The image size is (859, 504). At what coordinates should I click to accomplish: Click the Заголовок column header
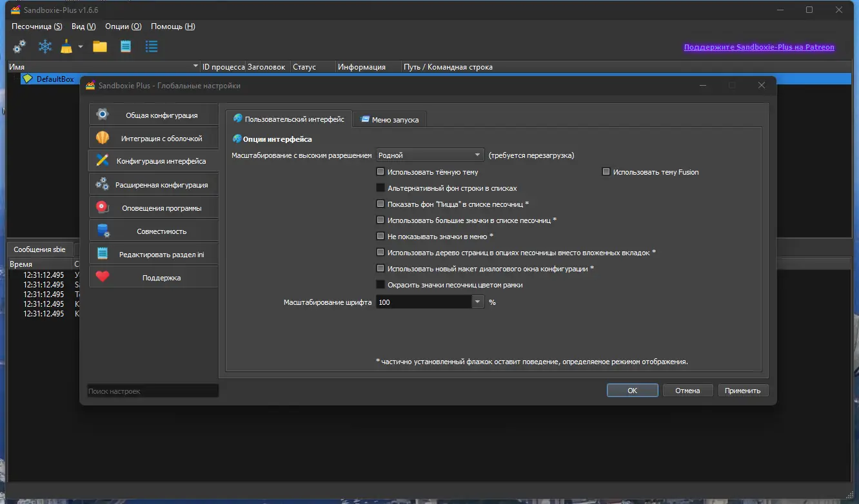pyautogui.click(x=266, y=67)
